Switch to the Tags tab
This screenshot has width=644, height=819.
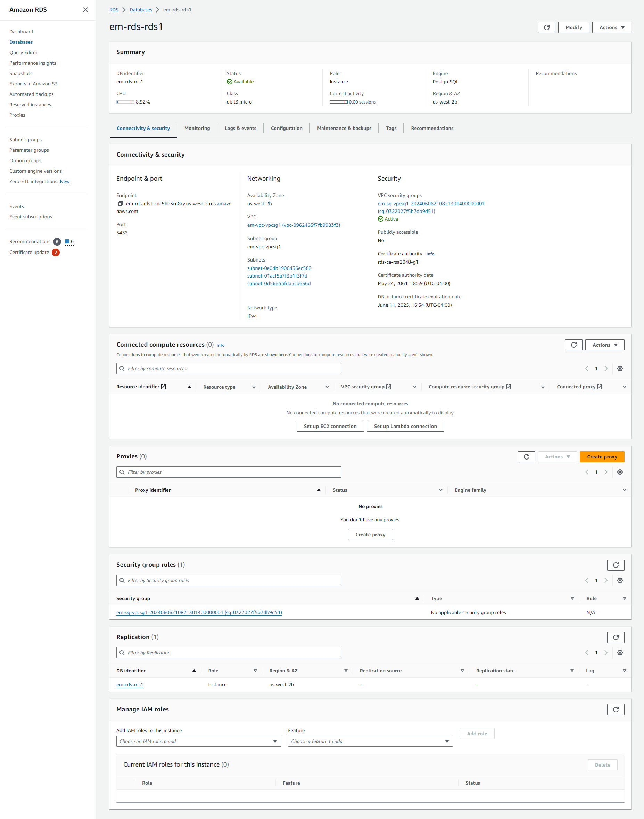(391, 128)
